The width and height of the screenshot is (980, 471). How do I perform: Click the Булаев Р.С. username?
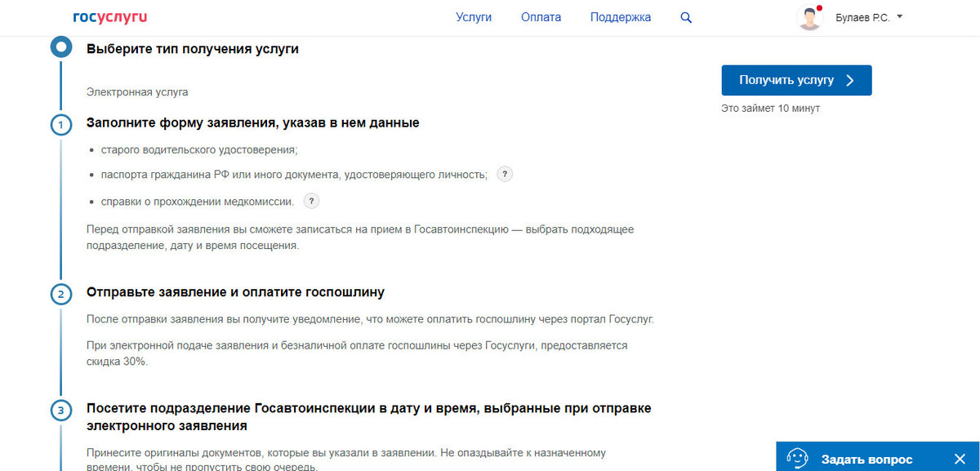point(862,17)
